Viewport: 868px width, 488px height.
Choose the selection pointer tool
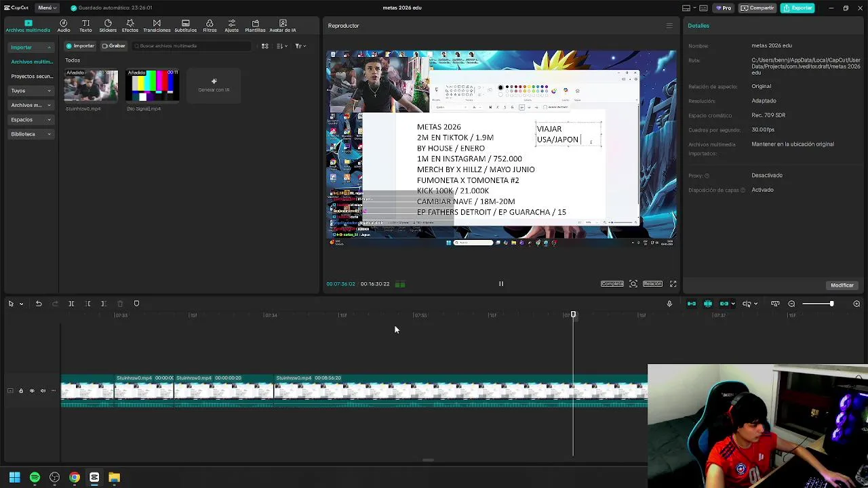[11, 304]
